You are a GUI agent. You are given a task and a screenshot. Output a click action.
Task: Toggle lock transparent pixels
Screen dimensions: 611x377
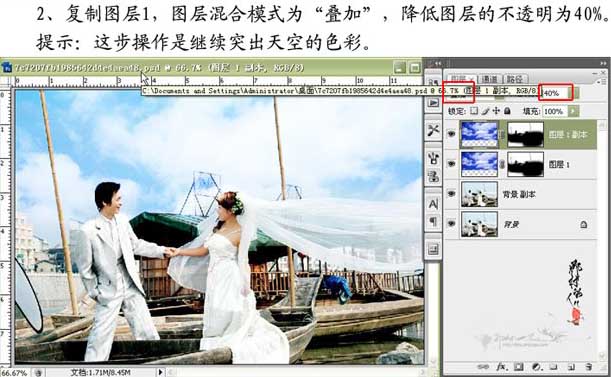pyautogui.click(x=474, y=111)
